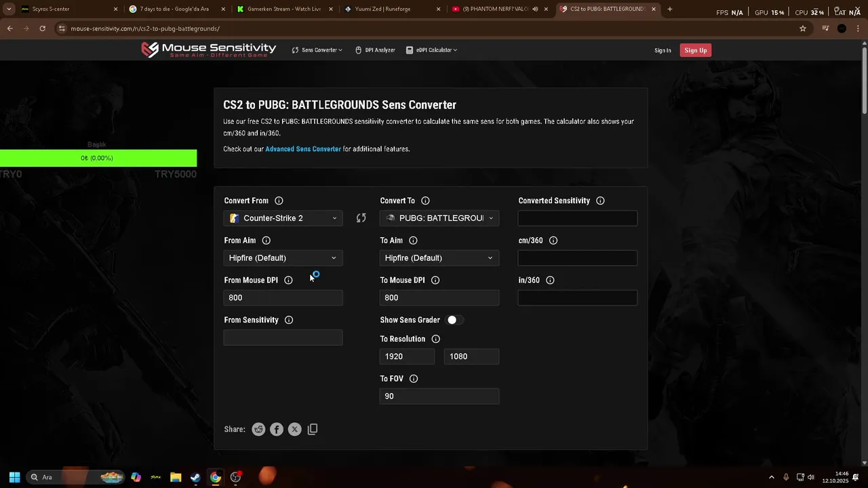
Task: Click the To FOV 90 field
Action: coord(439,396)
